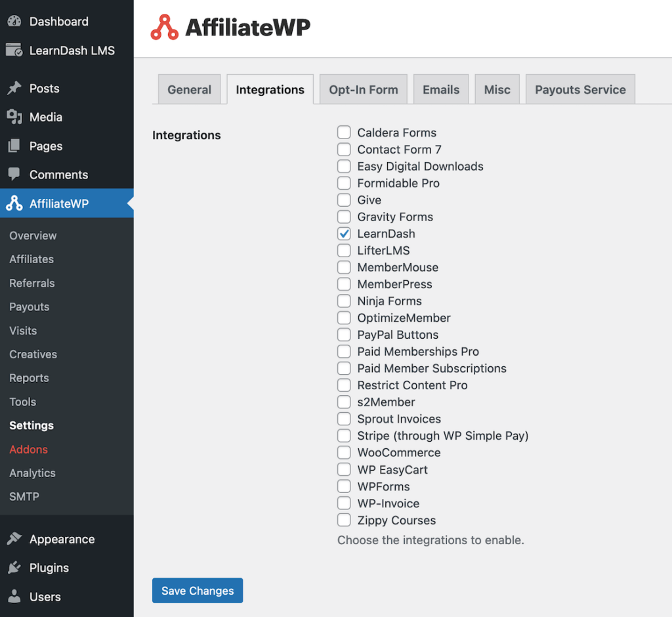
Task: Toggle the Give integration checkbox
Action: point(344,200)
